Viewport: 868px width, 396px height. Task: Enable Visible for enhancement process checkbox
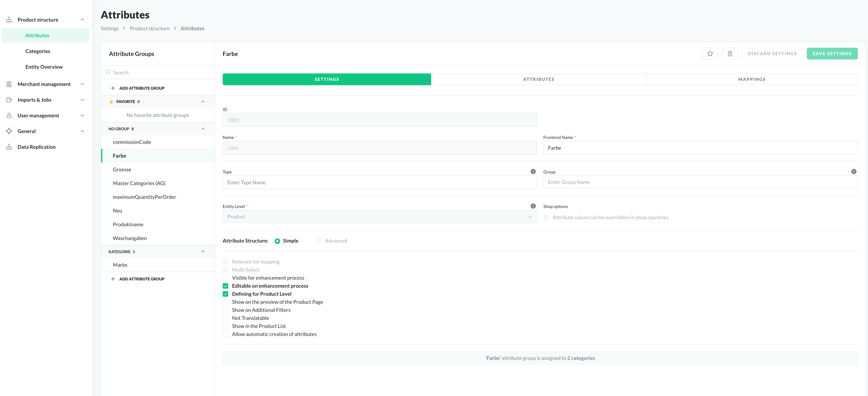[225, 278]
